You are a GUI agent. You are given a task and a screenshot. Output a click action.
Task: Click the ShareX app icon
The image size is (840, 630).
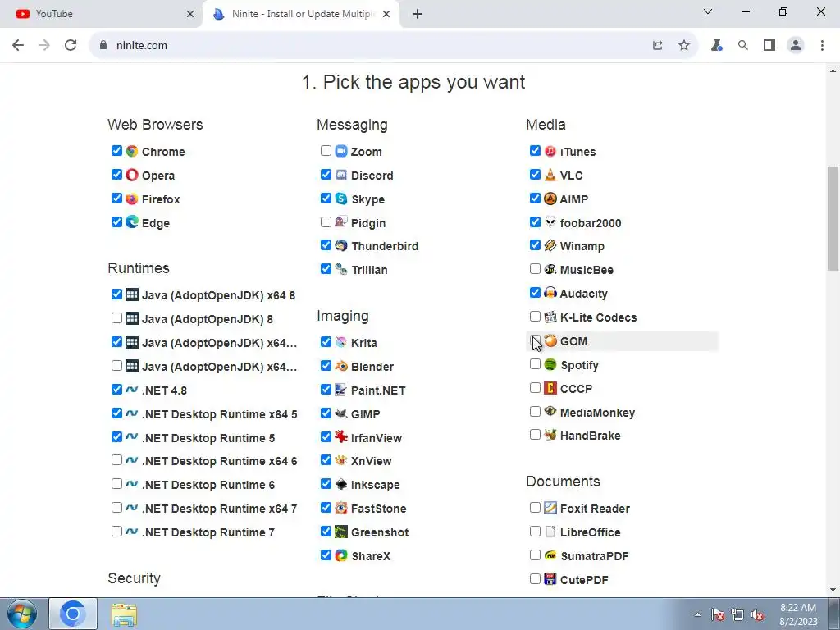tap(341, 555)
